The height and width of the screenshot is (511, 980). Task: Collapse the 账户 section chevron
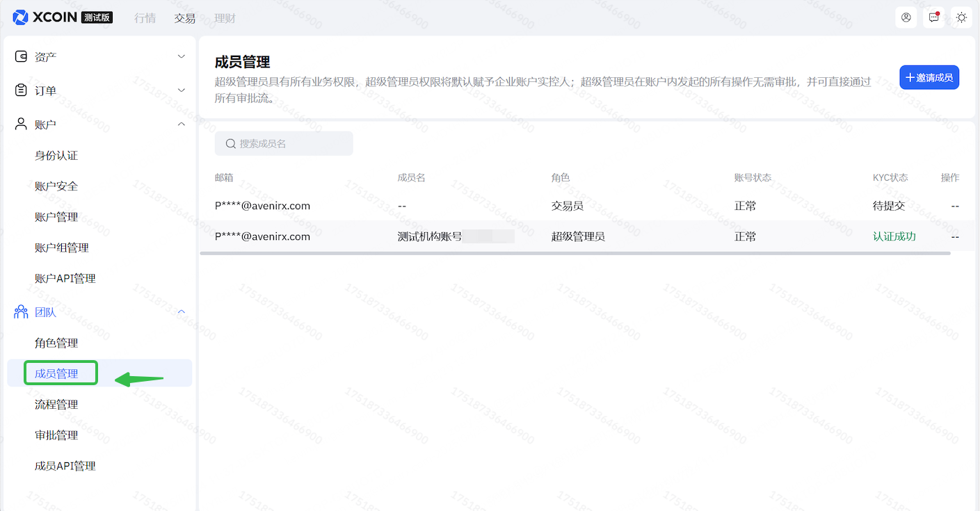pyautogui.click(x=182, y=124)
